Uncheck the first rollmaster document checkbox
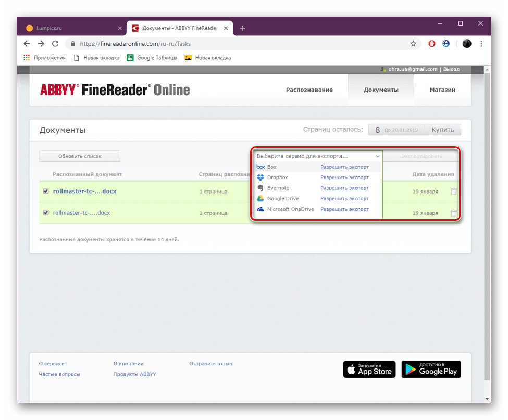Viewport: 508px width, 420px height. coord(46,191)
